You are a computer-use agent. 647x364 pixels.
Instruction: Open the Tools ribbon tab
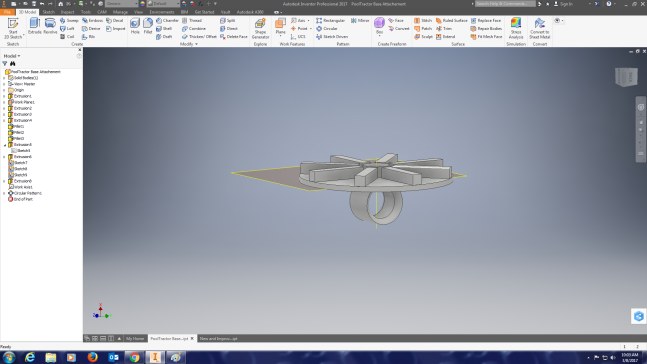click(86, 12)
